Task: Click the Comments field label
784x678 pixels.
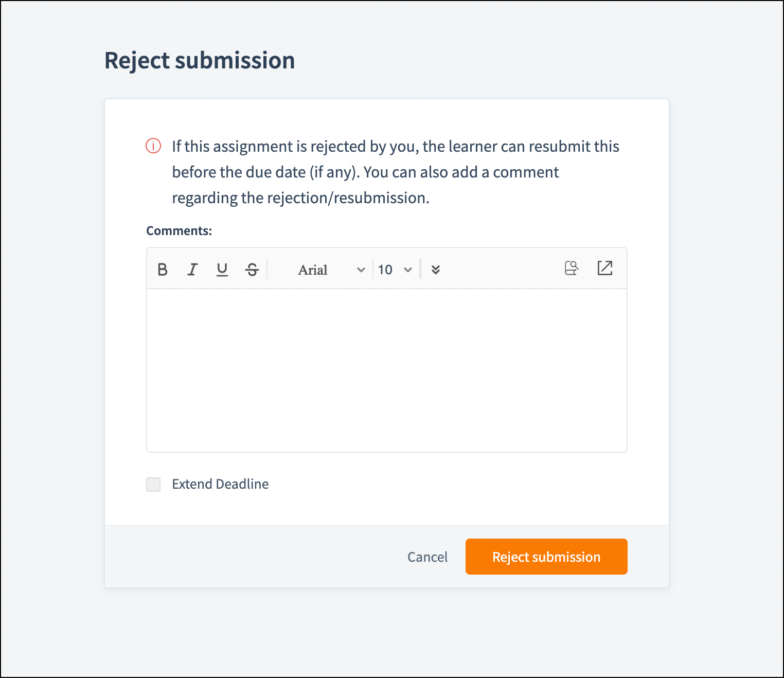Action: (x=179, y=230)
